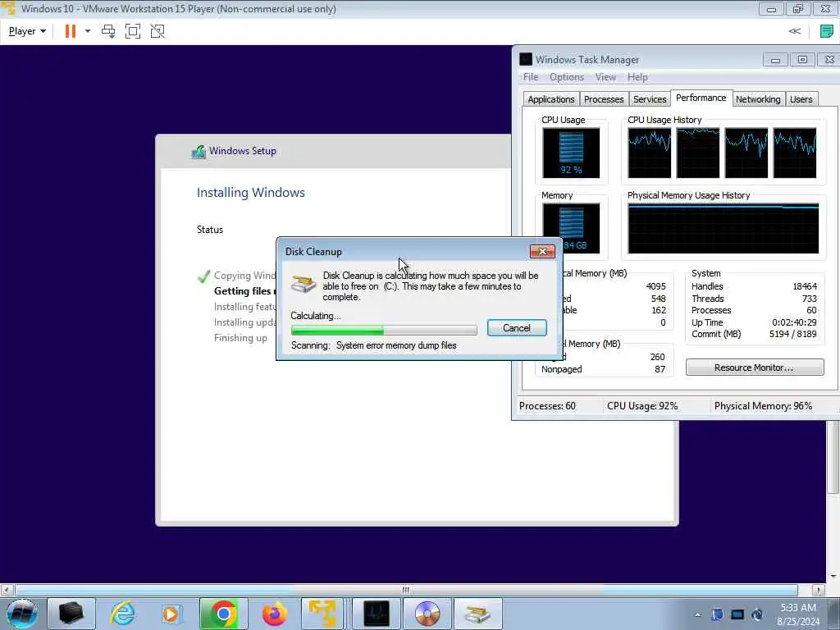
Task: Click the horizontal scrollbar right arrow
Action: click(x=818, y=590)
